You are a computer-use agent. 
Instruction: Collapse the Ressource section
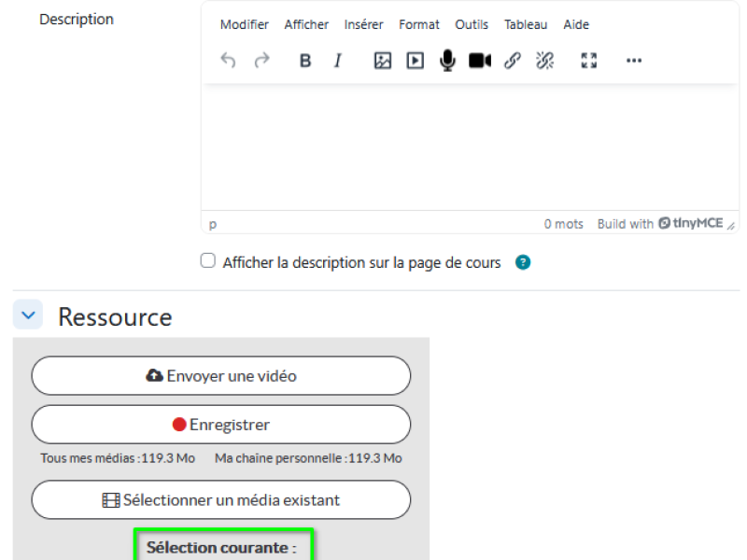point(28,315)
